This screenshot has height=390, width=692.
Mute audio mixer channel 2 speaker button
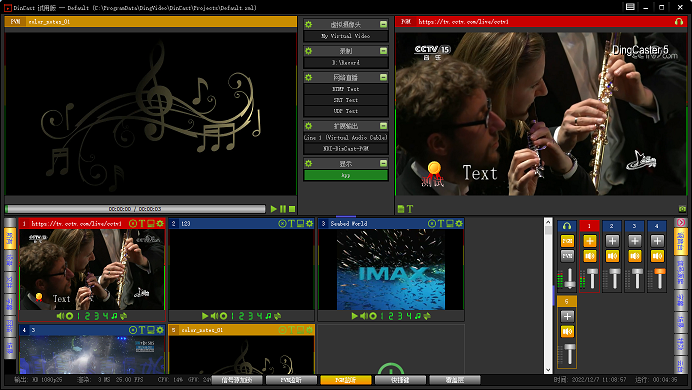pyautogui.click(x=612, y=256)
